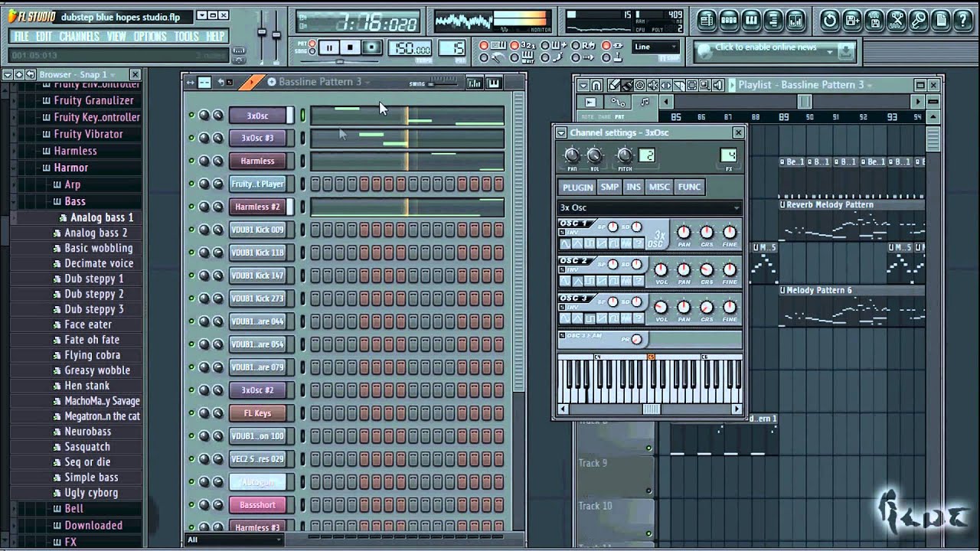Mute the FL Keys channel green LED
Screen dimensions: 980x551
[x=191, y=413]
